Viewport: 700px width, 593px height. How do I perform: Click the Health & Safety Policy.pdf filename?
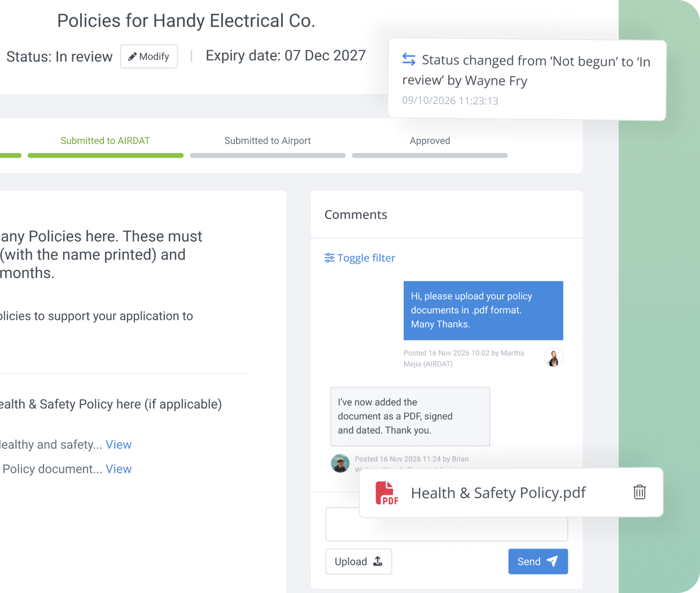(498, 493)
